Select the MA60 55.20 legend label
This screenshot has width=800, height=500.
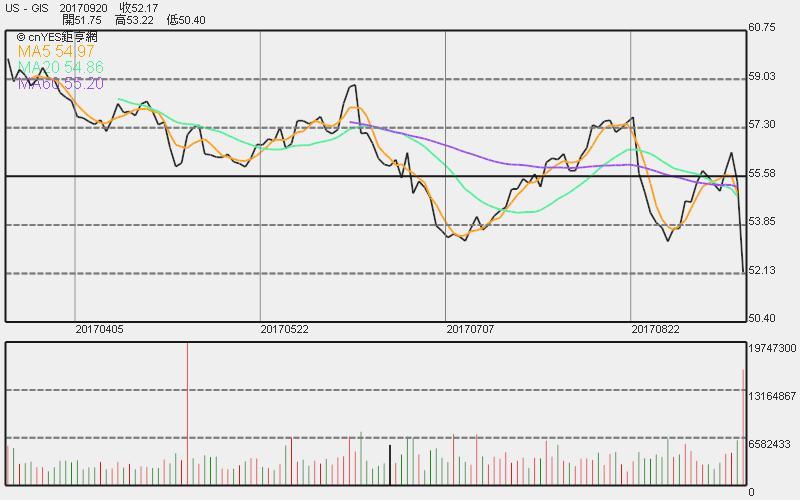click(60, 83)
